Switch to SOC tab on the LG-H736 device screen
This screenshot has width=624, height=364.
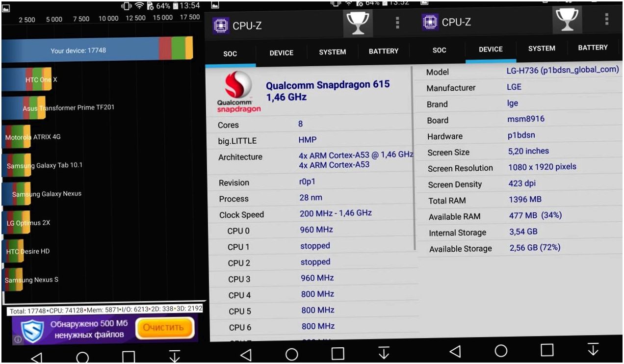[440, 50]
